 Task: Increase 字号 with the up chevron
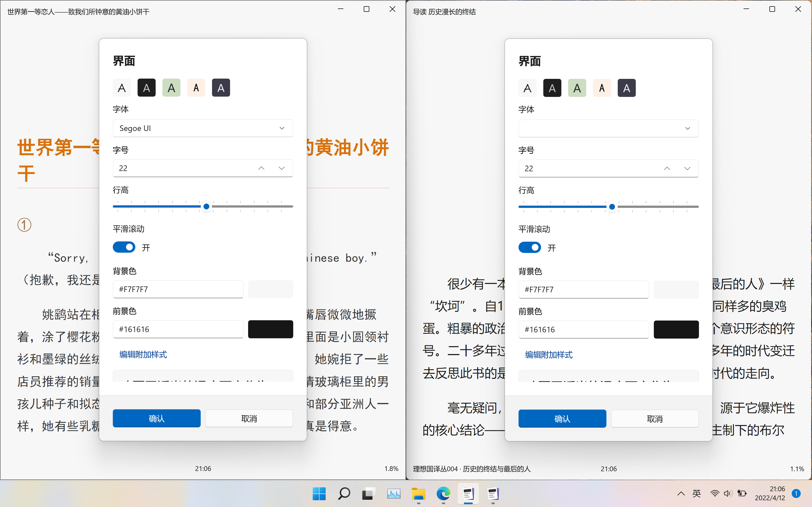click(261, 168)
